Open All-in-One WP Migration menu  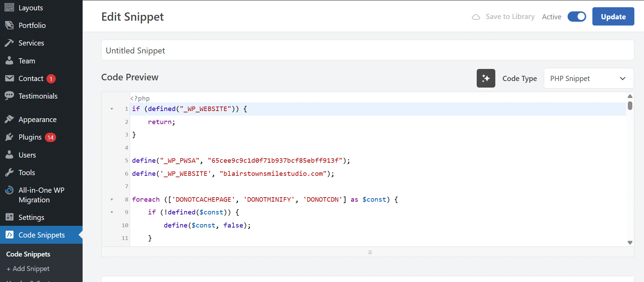(41, 195)
